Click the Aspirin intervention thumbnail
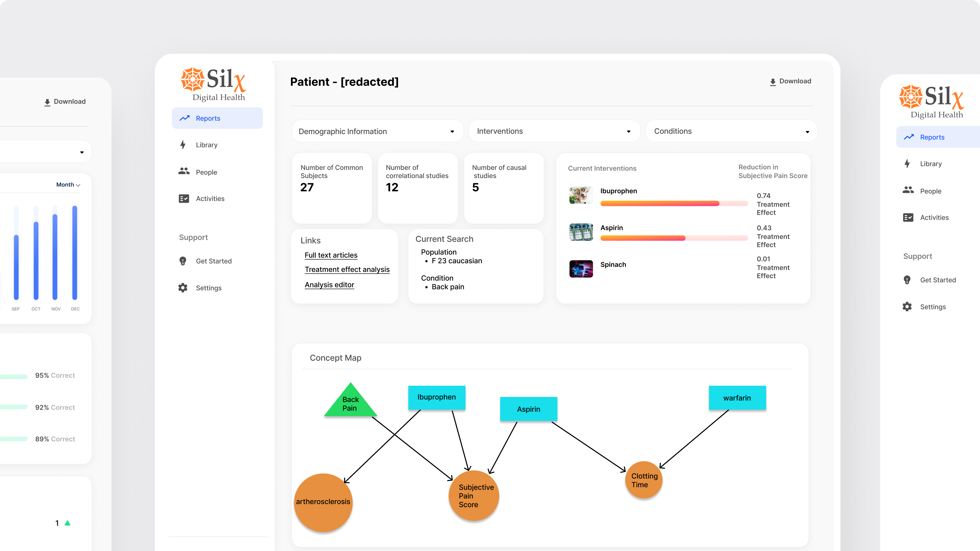The width and height of the screenshot is (980, 551). click(x=581, y=232)
